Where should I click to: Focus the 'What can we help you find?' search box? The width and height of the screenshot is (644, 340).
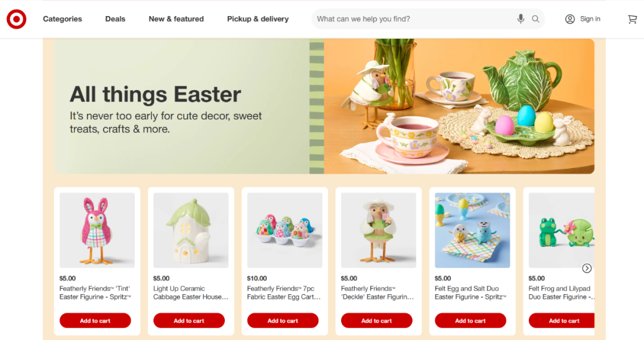click(x=413, y=19)
